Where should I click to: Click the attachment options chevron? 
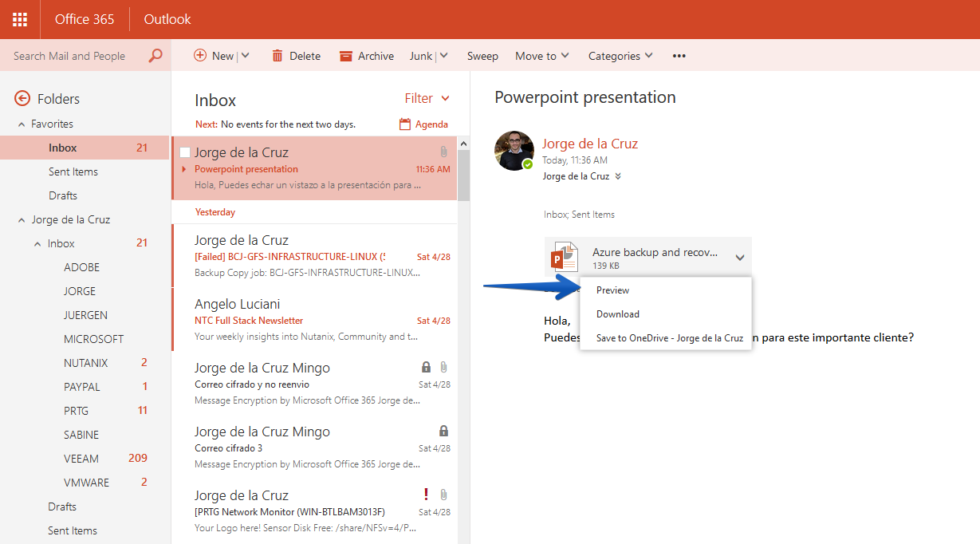click(740, 258)
